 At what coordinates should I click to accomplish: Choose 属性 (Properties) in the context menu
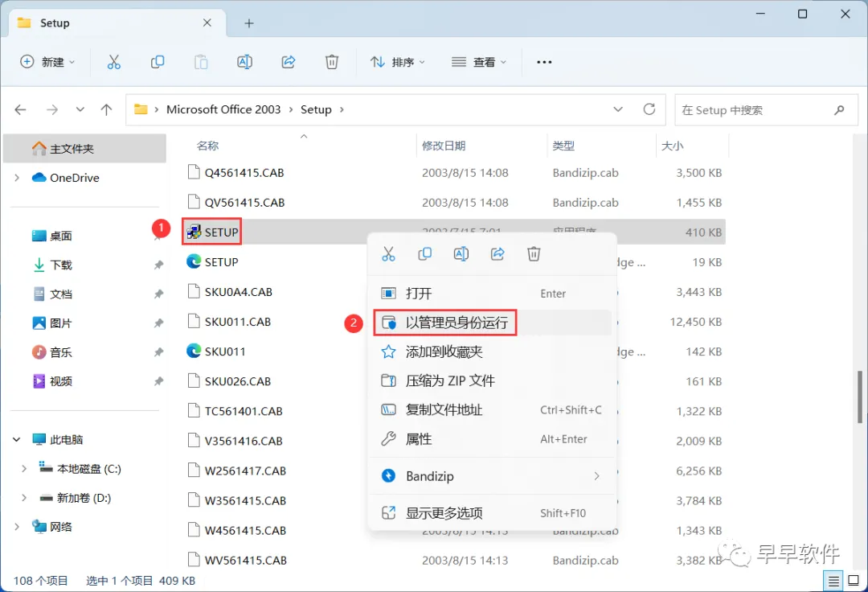492,439
